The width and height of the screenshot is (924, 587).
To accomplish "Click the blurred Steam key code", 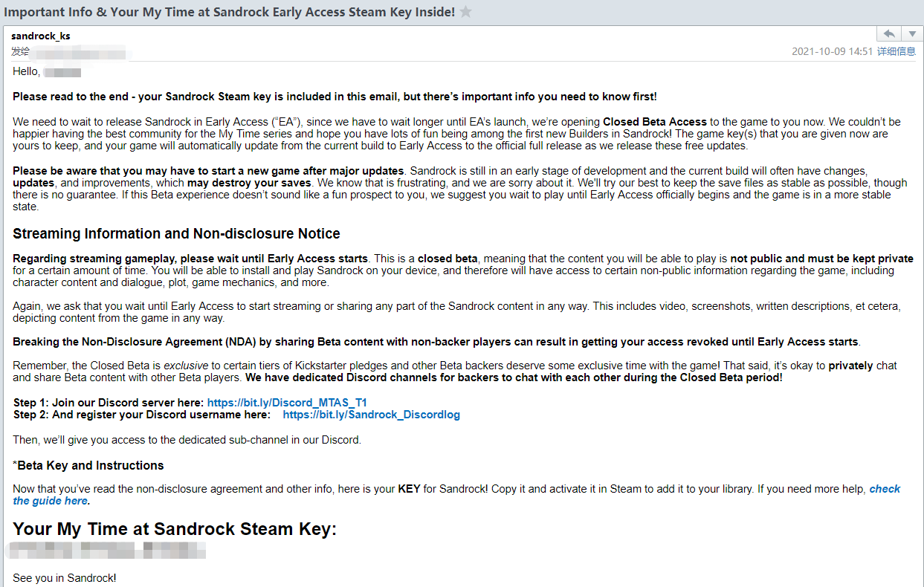I will tap(105, 551).
